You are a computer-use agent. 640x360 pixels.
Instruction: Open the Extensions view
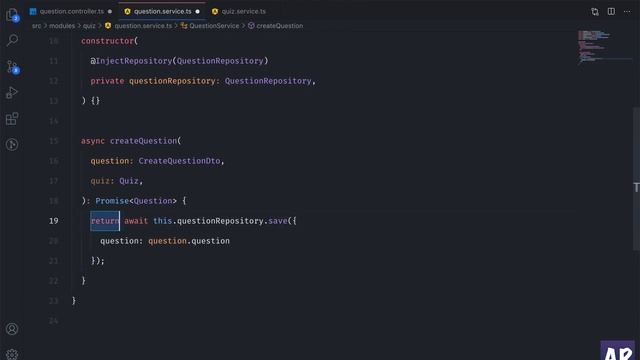click(x=12, y=119)
